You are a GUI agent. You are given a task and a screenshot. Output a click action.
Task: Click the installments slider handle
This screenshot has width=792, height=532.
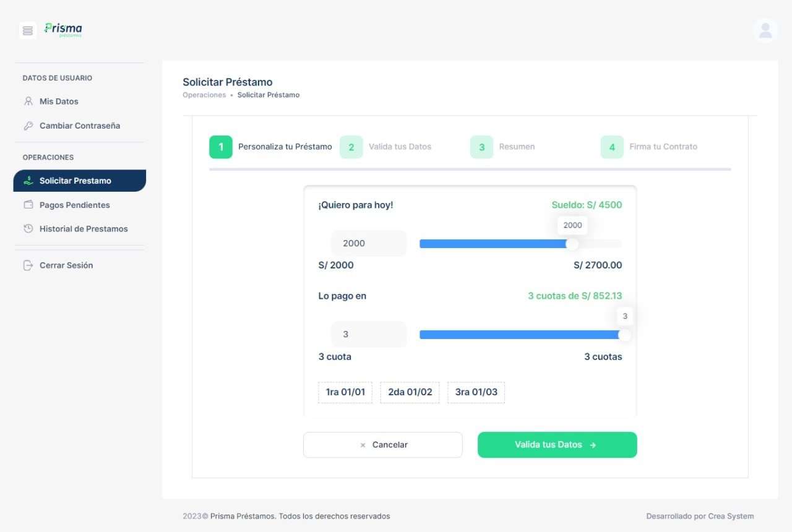pyautogui.click(x=624, y=335)
